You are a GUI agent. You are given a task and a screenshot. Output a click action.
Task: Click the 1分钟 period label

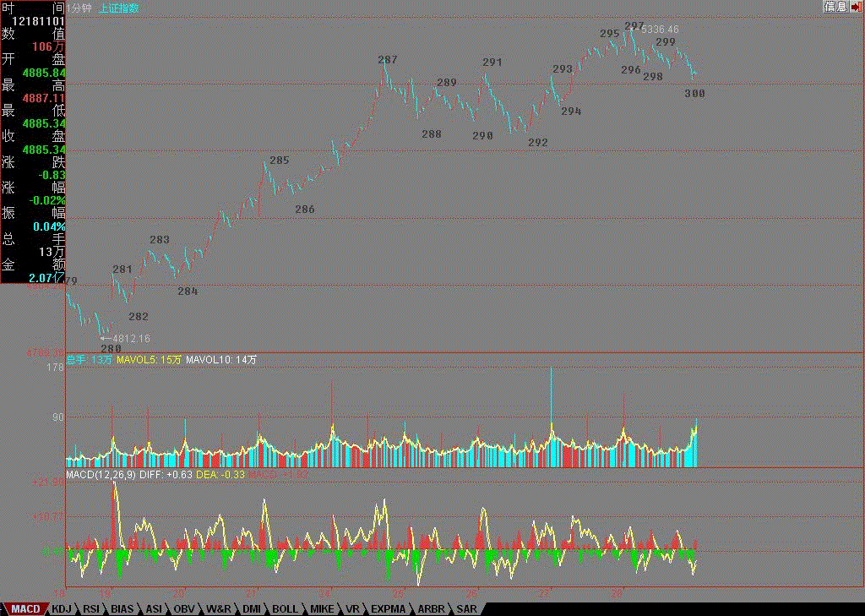(80, 7)
